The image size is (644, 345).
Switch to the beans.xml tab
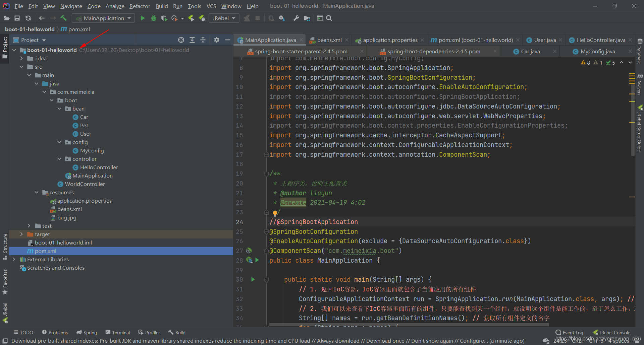[329, 40]
